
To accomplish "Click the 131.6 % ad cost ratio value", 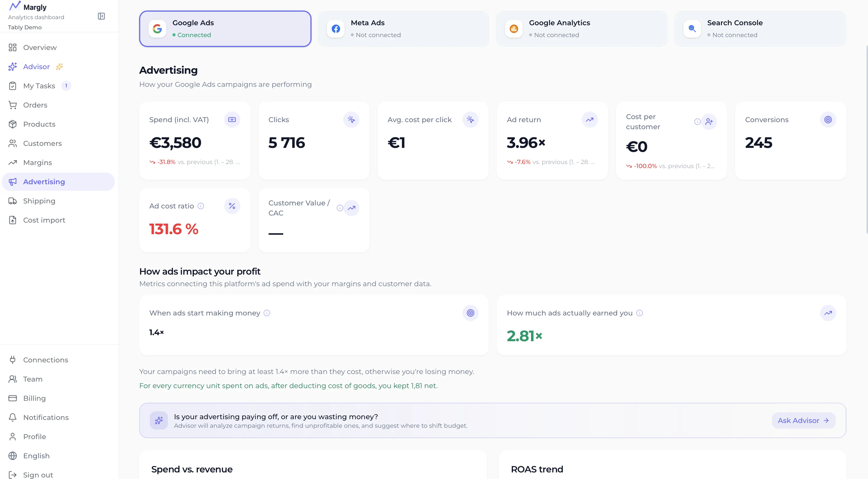I will [174, 229].
